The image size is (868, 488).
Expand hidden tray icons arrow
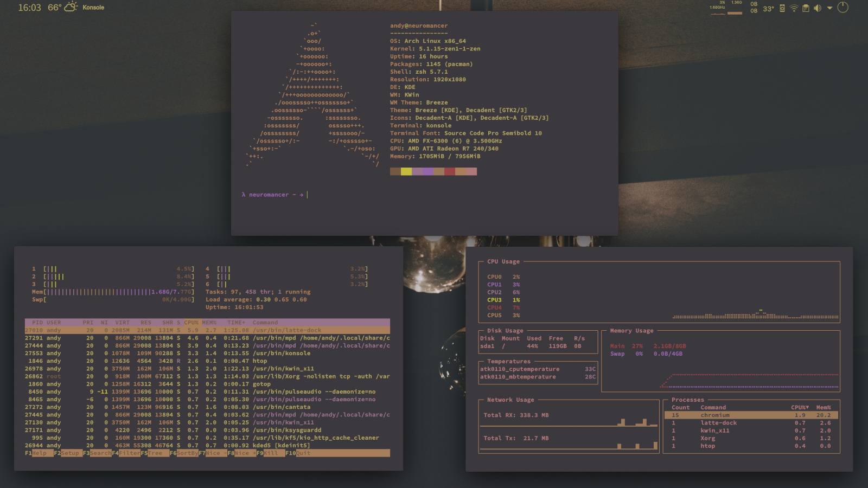(x=829, y=8)
